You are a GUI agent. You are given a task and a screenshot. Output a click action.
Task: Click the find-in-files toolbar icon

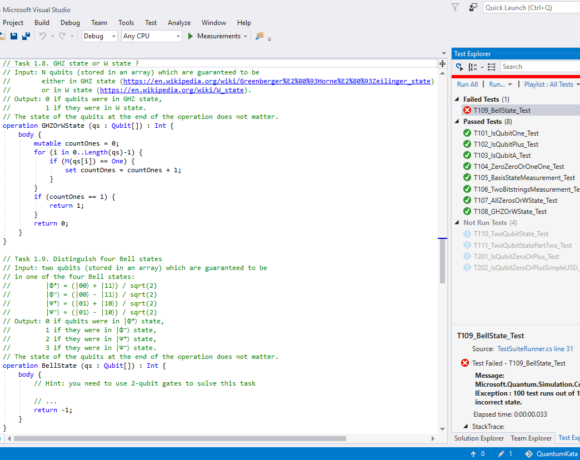pyautogui.click(x=259, y=36)
